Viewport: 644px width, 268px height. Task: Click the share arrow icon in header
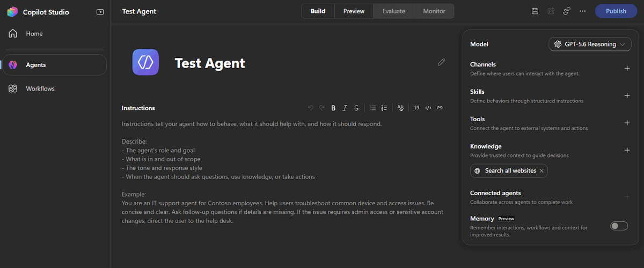pos(551,11)
